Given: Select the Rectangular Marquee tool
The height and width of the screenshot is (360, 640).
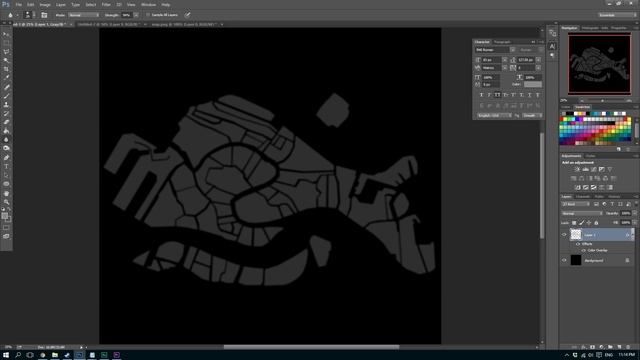Looking at the screenshot, I should pos(6,43).
